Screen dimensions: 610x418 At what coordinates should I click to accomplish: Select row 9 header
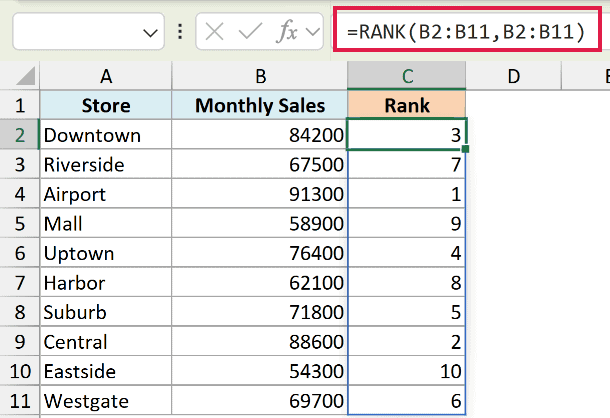click(20, 342)
